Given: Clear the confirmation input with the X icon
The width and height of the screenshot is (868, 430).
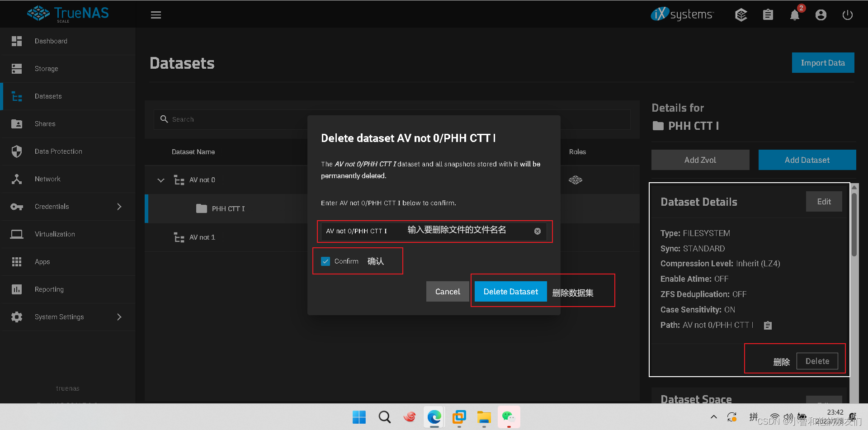Looking at the screenshot, I should point(537,231).
